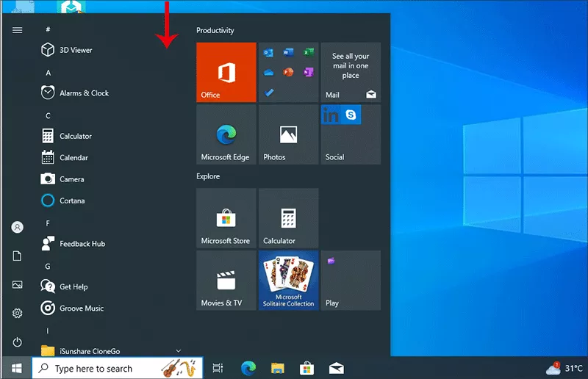Image resolution: width=588 pixels, height=379 pixels.
Task: Open Excel icon in Office apps tile
Action: click(308, 52)
